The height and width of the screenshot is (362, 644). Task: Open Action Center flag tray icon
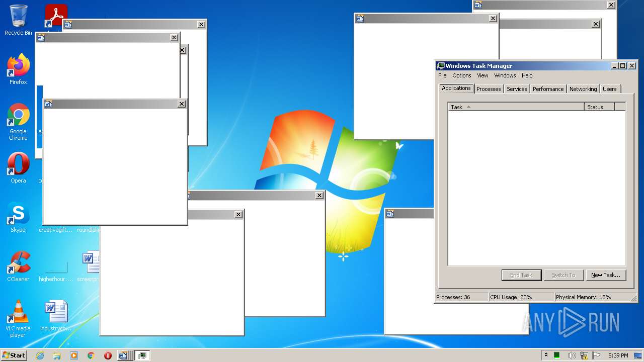pos(596,355)
